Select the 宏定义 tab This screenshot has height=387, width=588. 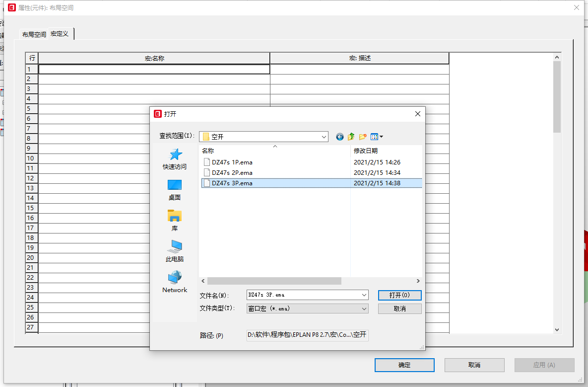pyautogui.click(x=60, y=34)
